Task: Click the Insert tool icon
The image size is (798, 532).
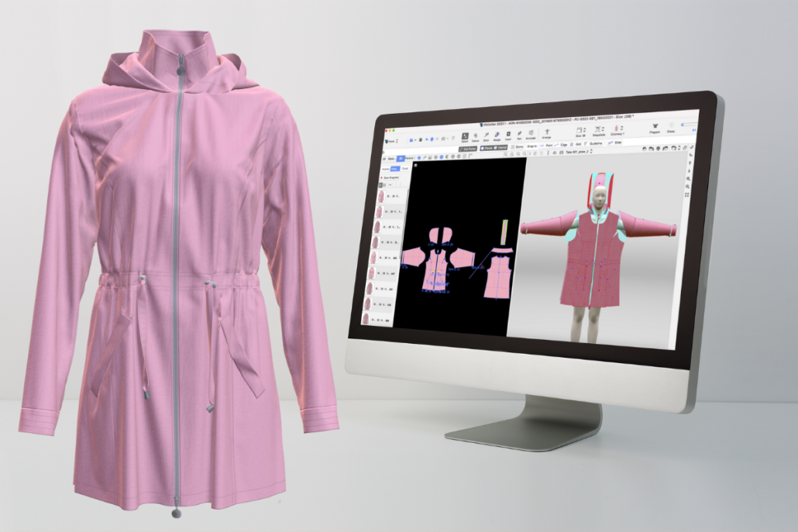Action: [508, 136]
